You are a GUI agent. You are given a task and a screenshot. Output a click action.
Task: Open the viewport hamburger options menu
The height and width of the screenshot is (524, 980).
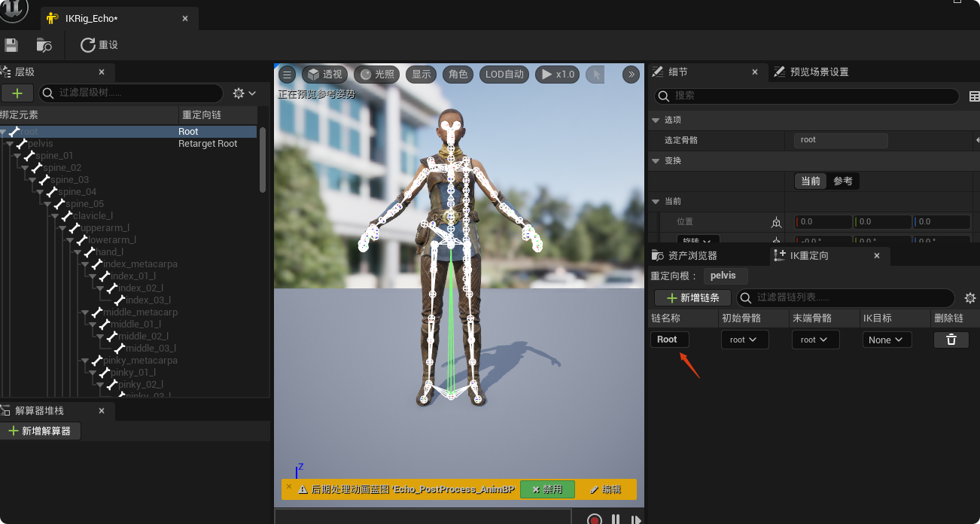pyautogui.click(x=287, y=75)
